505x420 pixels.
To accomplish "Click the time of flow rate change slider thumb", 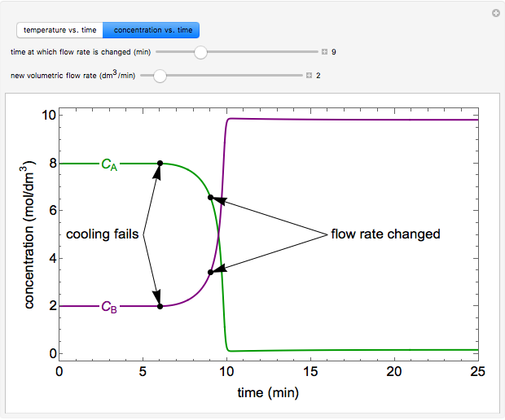I will 200,52.
